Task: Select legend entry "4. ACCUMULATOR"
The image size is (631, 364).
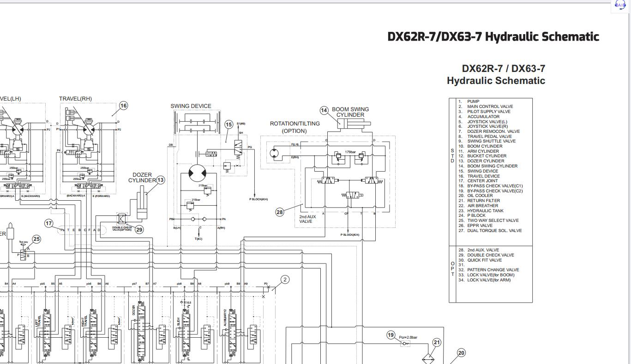Action: (478, 117)
